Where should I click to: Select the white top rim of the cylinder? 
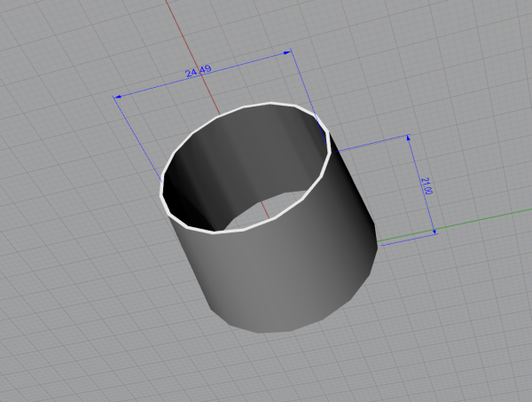[x=266, y=105]
